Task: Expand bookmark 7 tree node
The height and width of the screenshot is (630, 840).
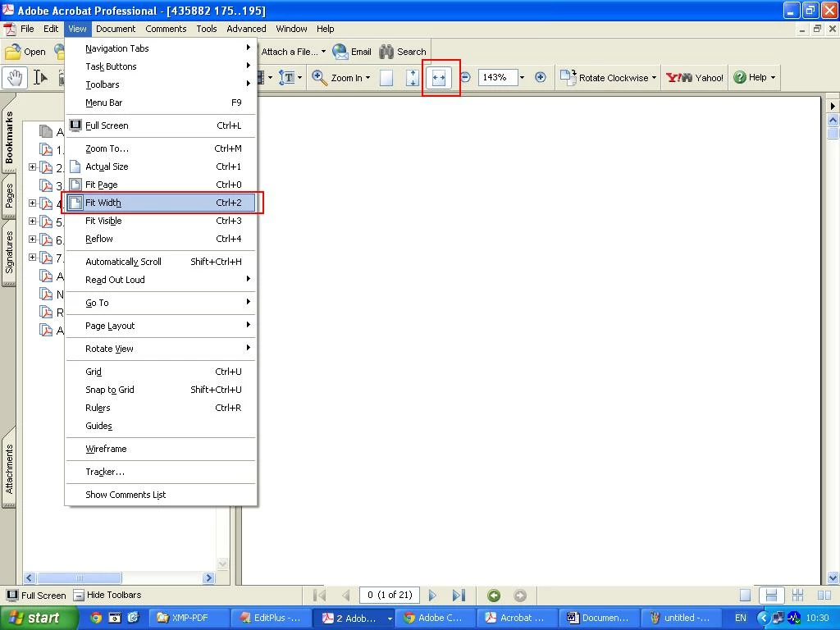Action: click(x=32, y=257)
